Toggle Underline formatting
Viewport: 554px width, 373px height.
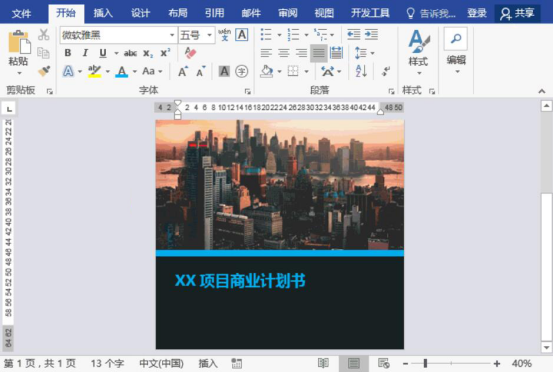coord(103,53)
